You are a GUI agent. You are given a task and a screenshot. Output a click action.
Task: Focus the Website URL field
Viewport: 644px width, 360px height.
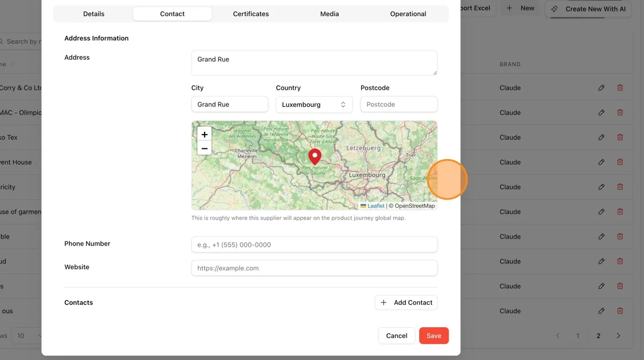point(314,268)
